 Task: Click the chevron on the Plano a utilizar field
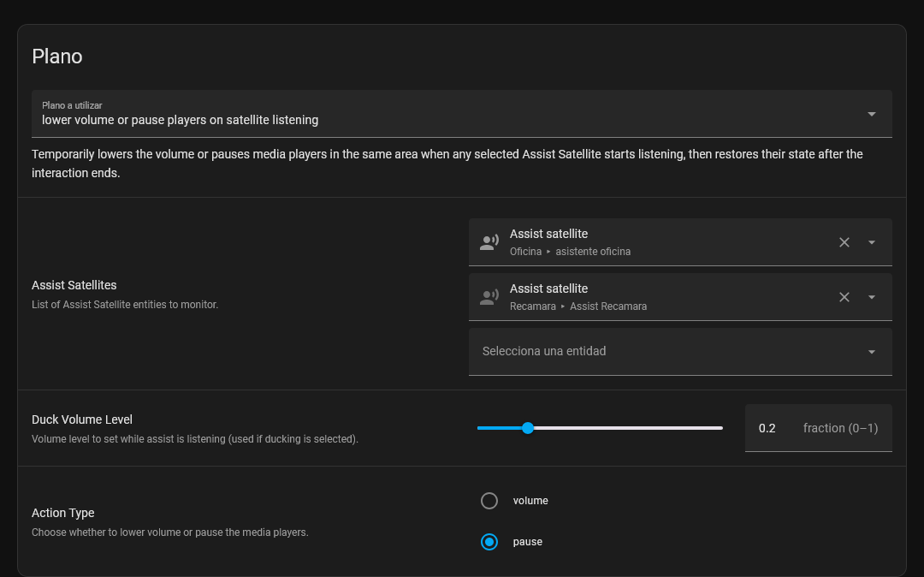coord(872,113)
